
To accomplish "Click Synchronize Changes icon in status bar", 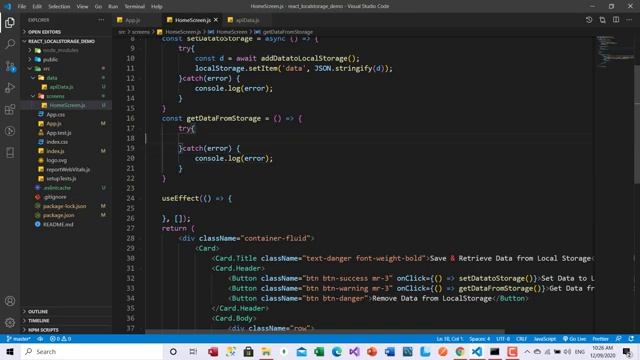I will (40, 339).
